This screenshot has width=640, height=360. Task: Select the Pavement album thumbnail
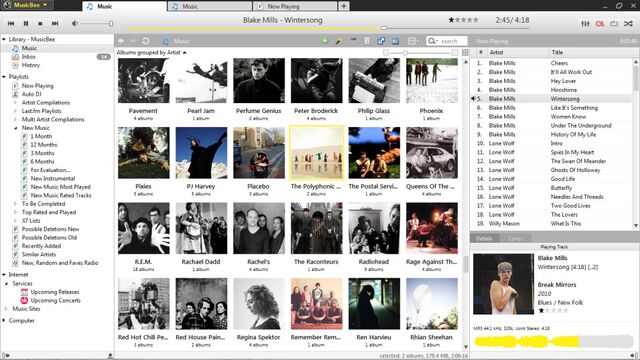(x=144, y=80)
